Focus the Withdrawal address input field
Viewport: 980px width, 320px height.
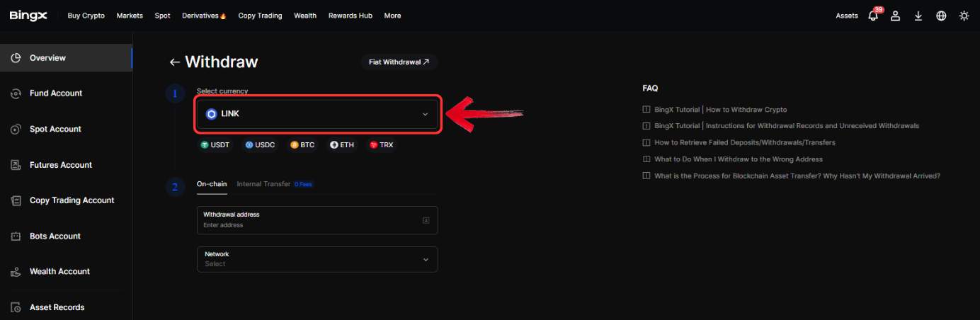tap(317, 220)
